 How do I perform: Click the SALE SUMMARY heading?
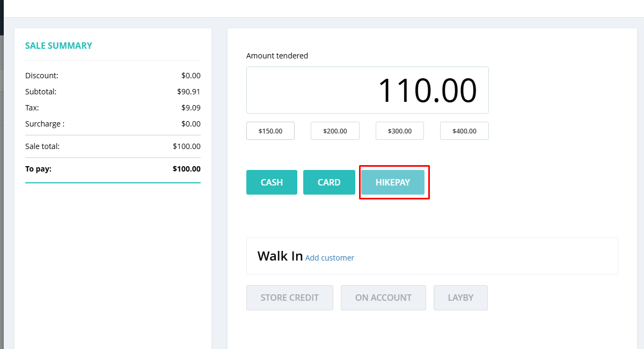pos(58,46)
